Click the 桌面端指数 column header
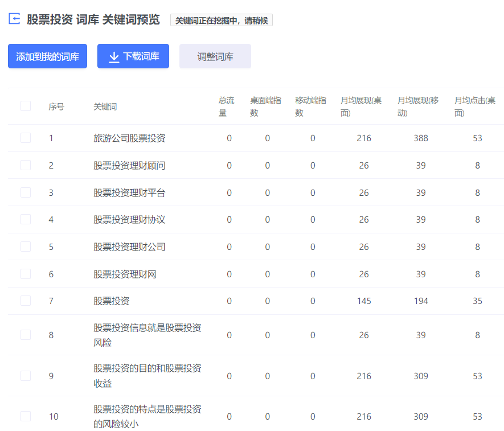 click(x=265, y=106)
